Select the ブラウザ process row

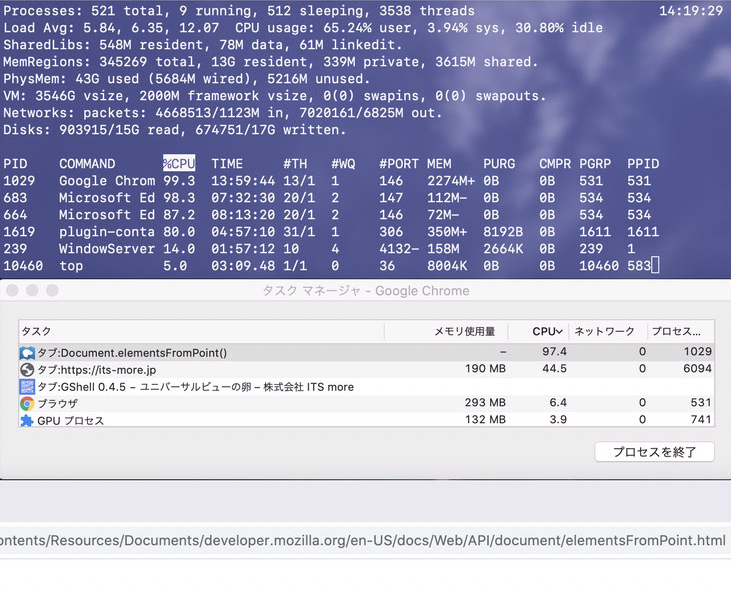pyautogui.click(x=200, y=404)
